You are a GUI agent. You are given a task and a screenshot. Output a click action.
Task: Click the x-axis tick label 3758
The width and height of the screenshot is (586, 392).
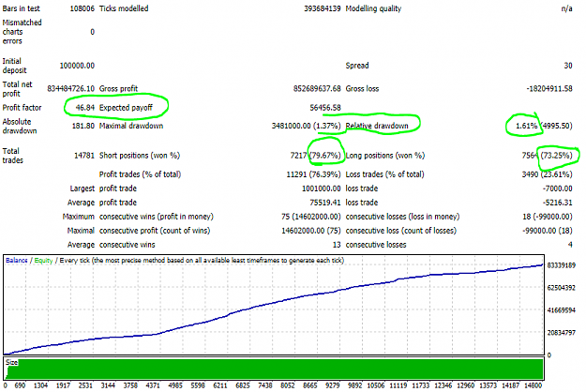pyautogui.click(x=130, y=385)
